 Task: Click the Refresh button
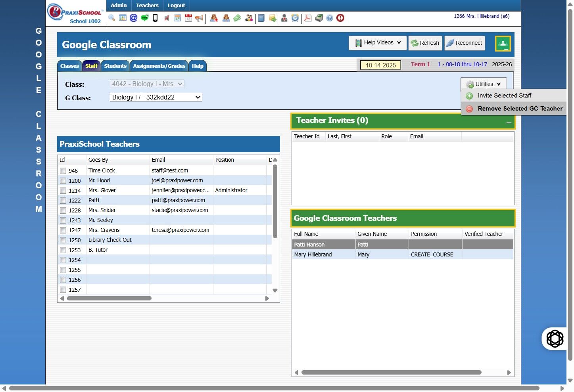click(425, 43)
